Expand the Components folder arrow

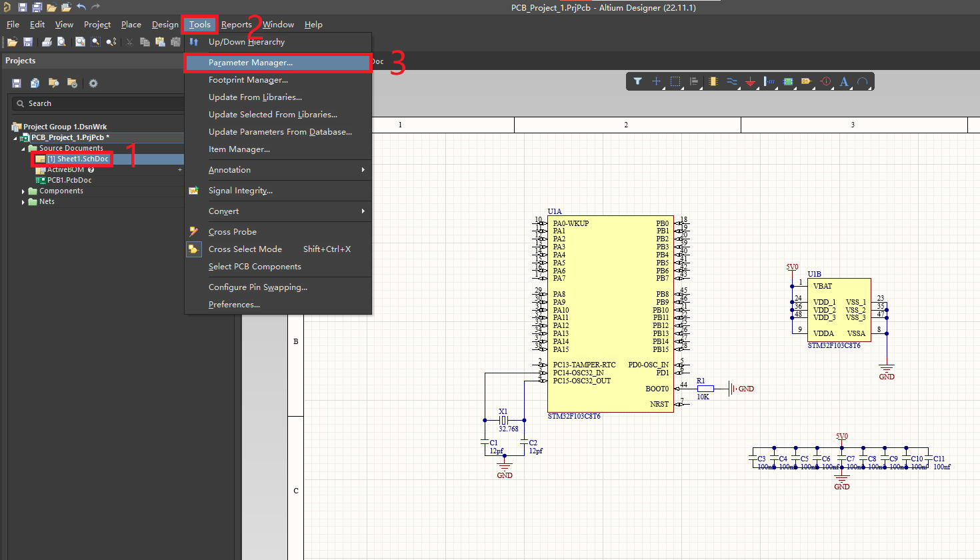click(x=23, y=191)
